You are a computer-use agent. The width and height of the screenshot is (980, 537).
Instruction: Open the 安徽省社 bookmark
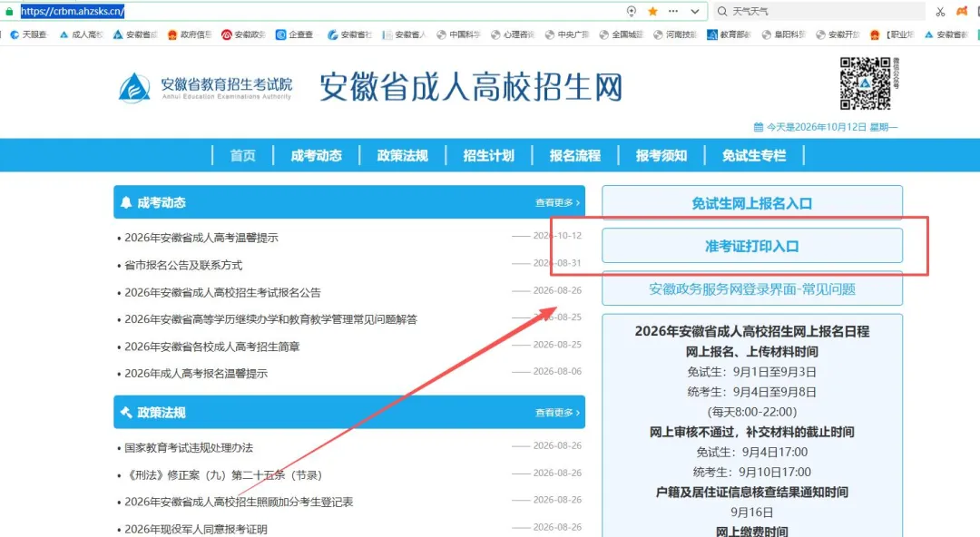point(350,35)
